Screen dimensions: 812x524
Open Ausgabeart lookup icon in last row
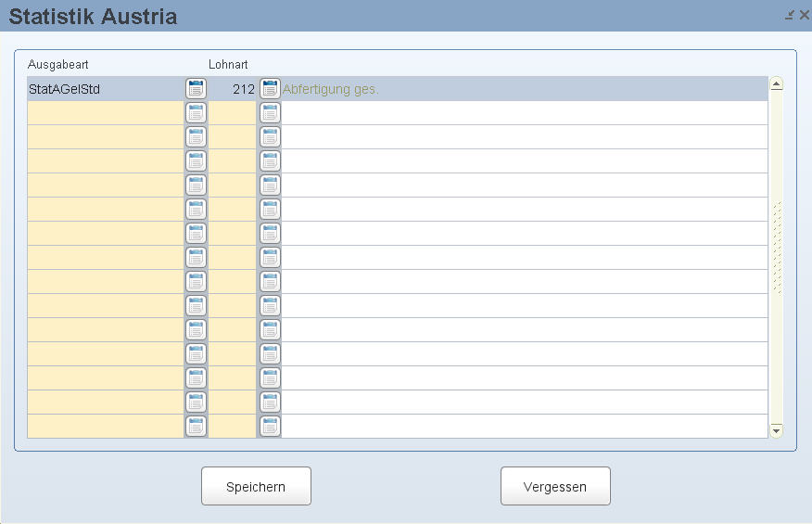click(196, 427)
